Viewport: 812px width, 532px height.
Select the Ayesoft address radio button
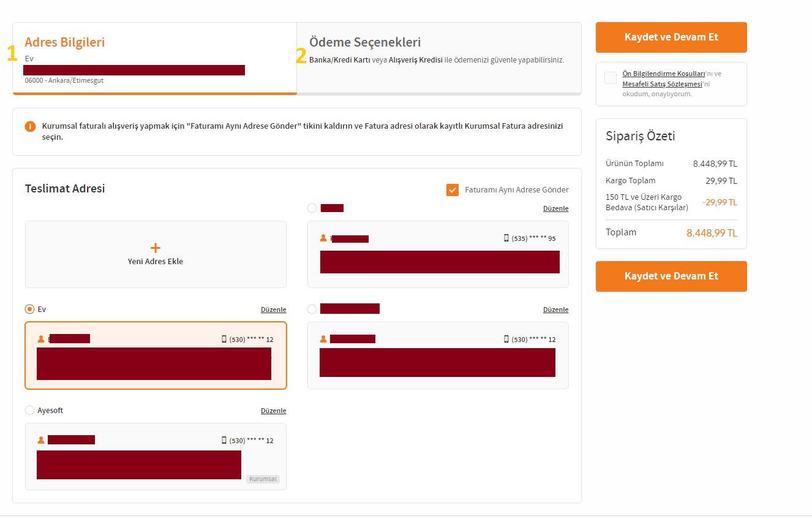[x=29, y=411]
